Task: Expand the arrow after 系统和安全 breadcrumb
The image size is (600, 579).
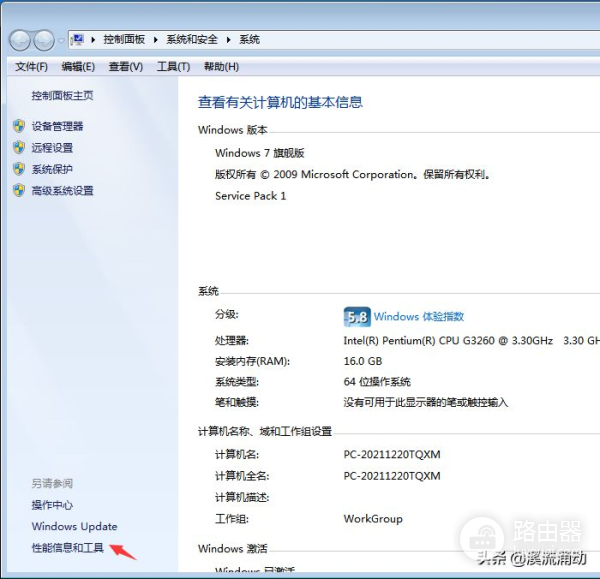Action: click(228, 40)
